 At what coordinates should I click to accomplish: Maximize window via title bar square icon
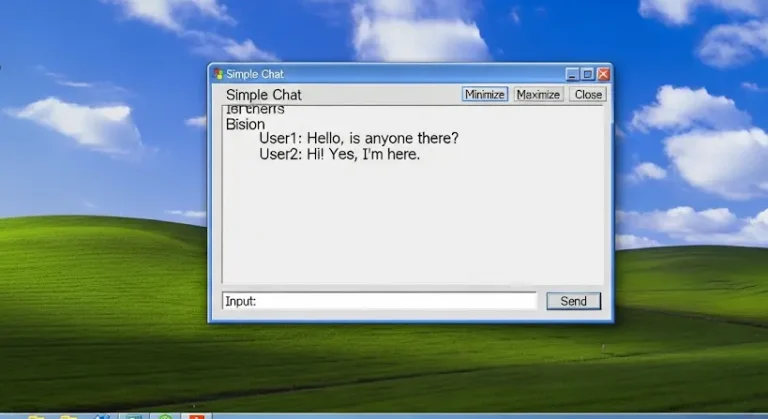pos(588,74)
